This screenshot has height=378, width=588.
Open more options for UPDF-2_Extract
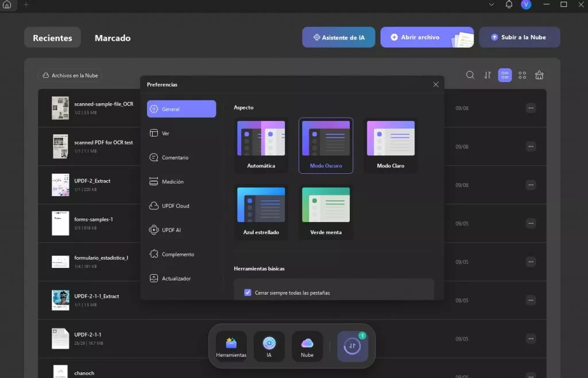(531, 185)
